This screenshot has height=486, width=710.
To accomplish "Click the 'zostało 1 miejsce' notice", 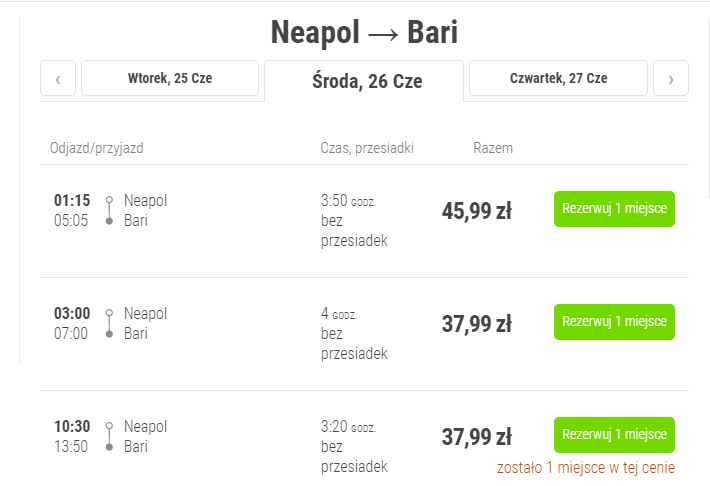I will pos(585,467).
